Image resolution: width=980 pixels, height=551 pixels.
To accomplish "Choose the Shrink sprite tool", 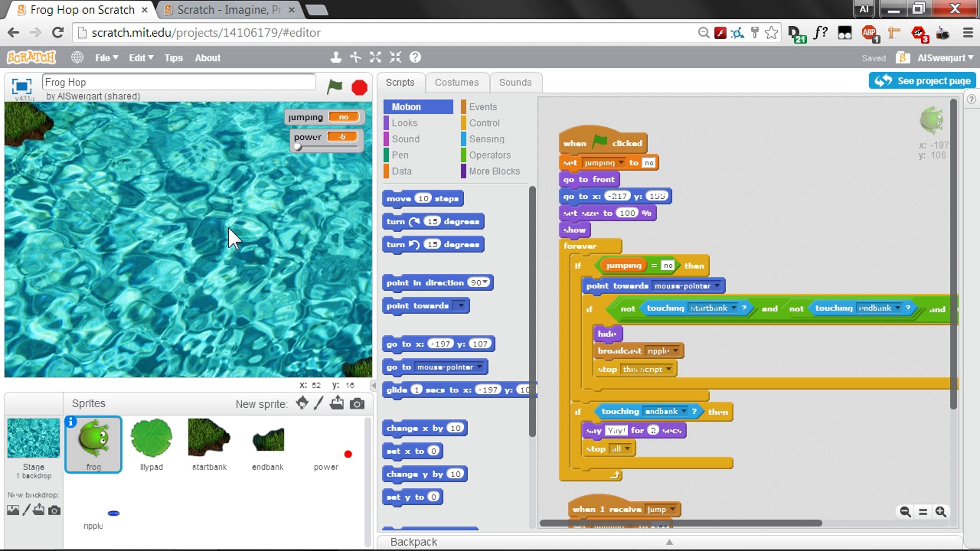I will 395,58.
